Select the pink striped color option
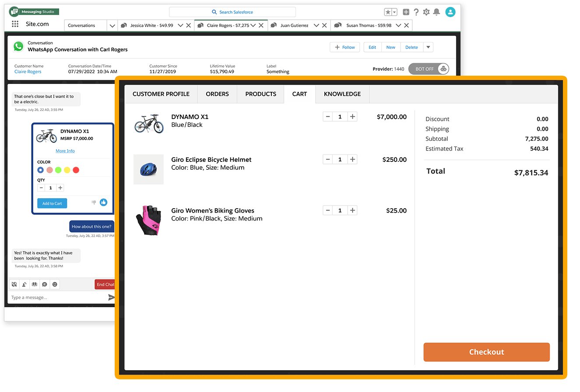The height and width of the screenshot is (392, 580). coord(49,170)
